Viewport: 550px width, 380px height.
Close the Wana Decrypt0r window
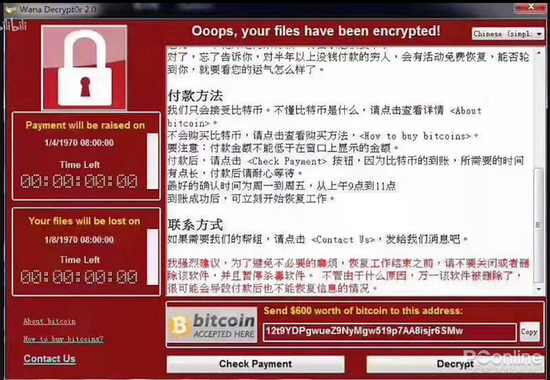pos(532,7)
